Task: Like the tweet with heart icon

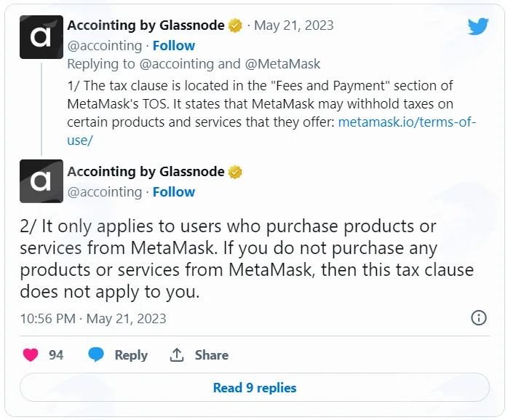Action: click(x=31, y=355)
